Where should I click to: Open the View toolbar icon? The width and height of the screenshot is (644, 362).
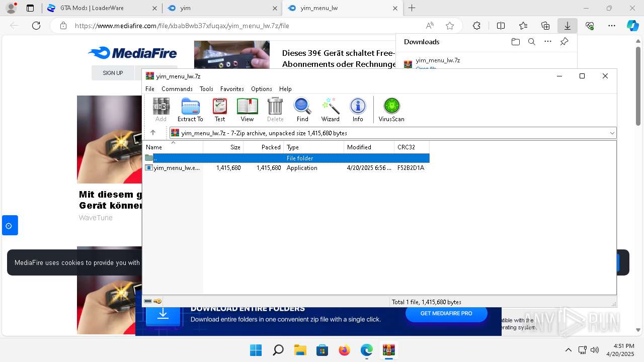click(247, 110)
